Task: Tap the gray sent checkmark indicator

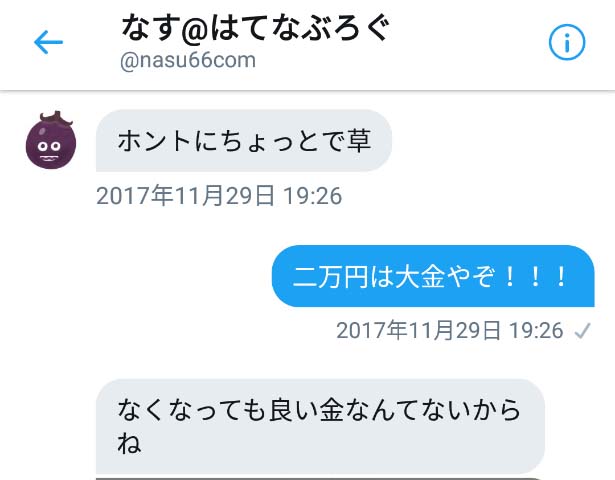Action: point(582,331)
